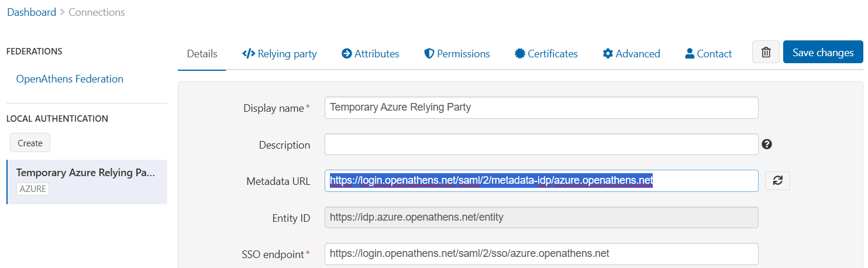
Task: Click the trash delete connection icon
Action: pos(766,52)
